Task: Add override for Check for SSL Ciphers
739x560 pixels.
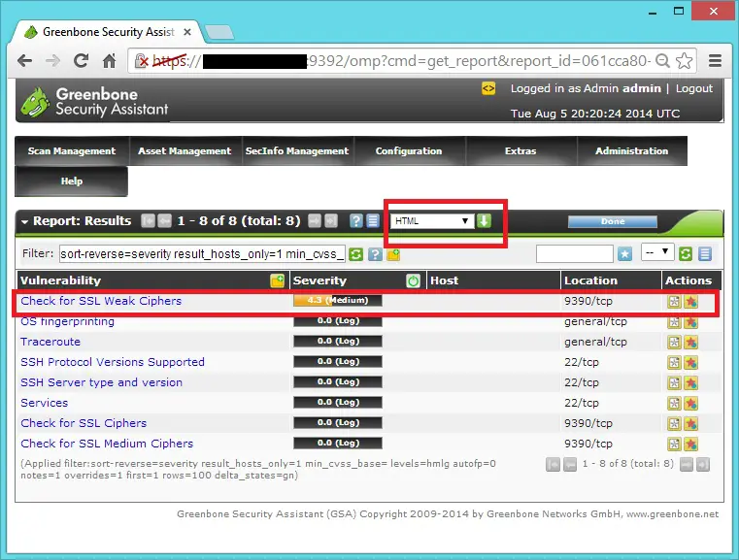Action: tap(690, 424)
